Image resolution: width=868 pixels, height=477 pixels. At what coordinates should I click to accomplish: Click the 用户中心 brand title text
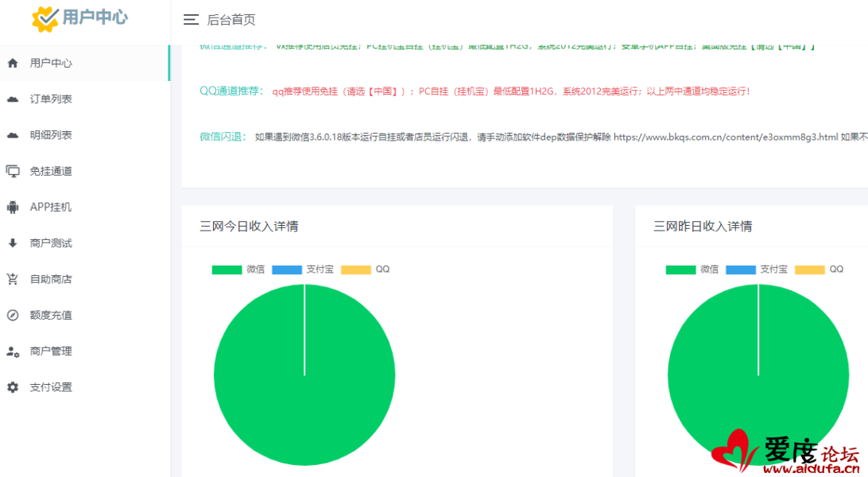coord(95,17)
